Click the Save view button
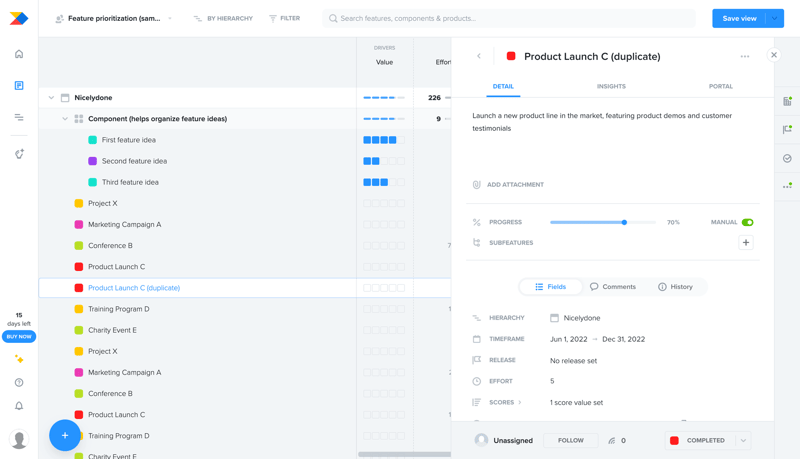This screenshot has width=800, height=459. click(739, 18)
